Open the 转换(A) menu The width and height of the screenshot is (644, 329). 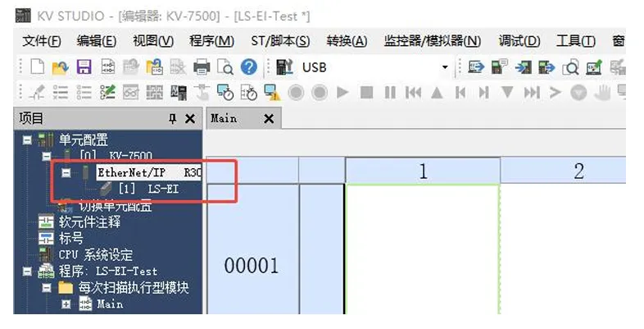click(347, 41)
